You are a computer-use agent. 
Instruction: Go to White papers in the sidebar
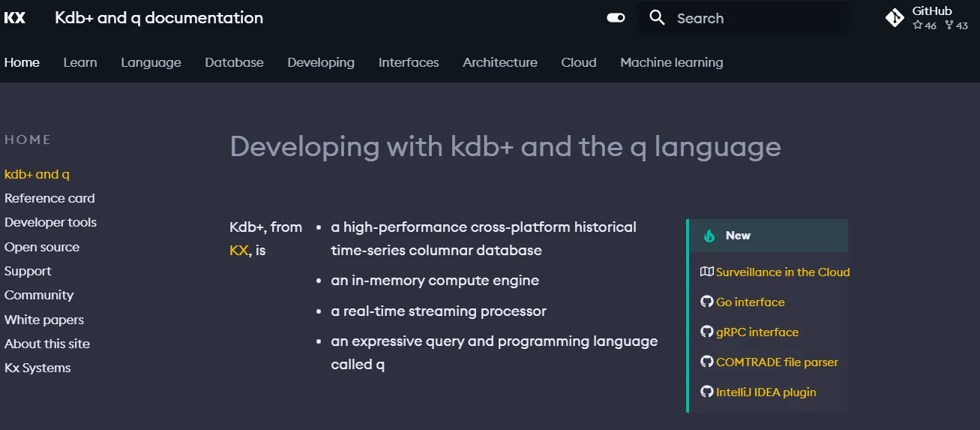pos(44,320)
